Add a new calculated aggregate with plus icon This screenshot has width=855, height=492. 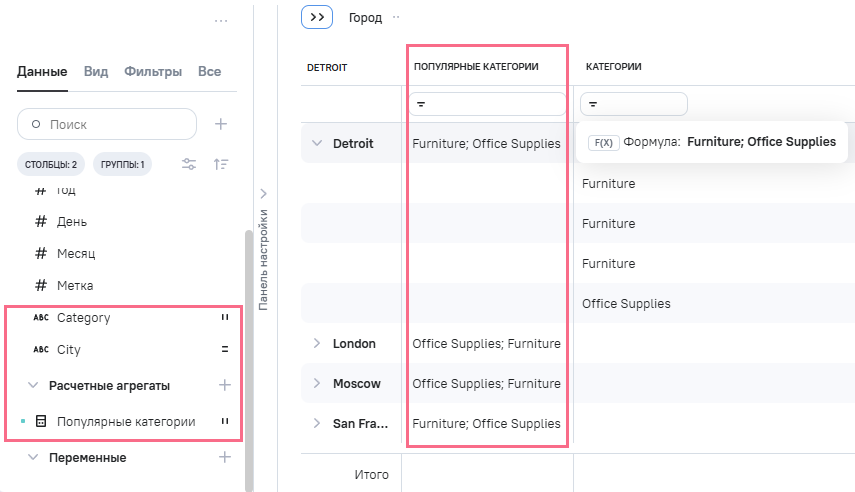pyautogui.click(x=224, y=385)
